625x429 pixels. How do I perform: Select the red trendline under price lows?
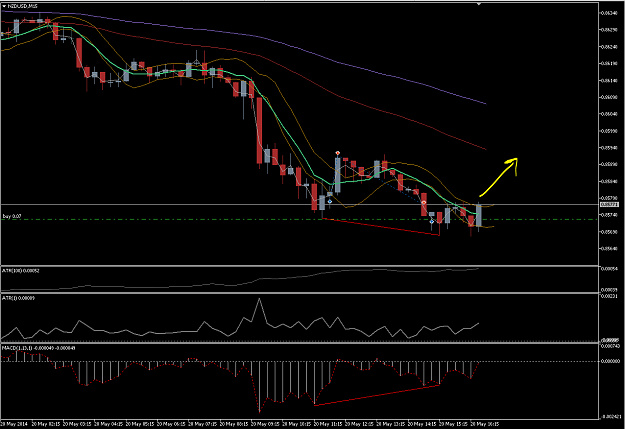click(381, 227)
